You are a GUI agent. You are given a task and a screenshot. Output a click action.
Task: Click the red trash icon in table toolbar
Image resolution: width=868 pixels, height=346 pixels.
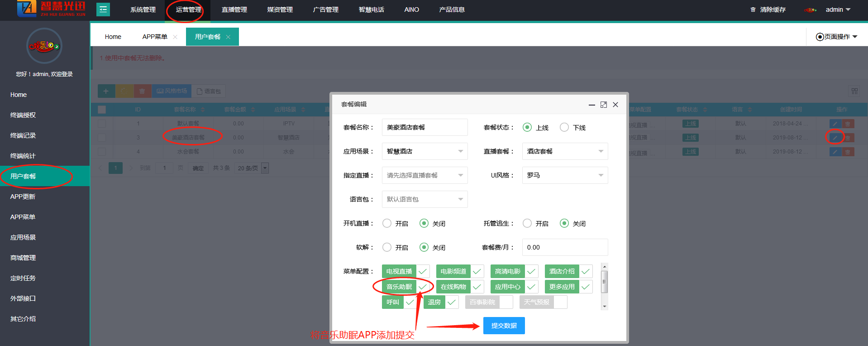142,91
